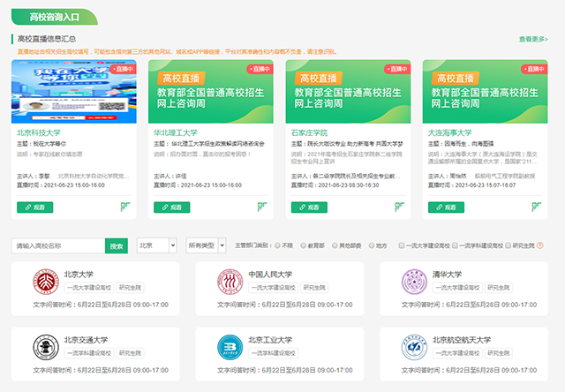Select the 地方 radio option
Viewport: 565px width, 392px height.
coord(371,245)
